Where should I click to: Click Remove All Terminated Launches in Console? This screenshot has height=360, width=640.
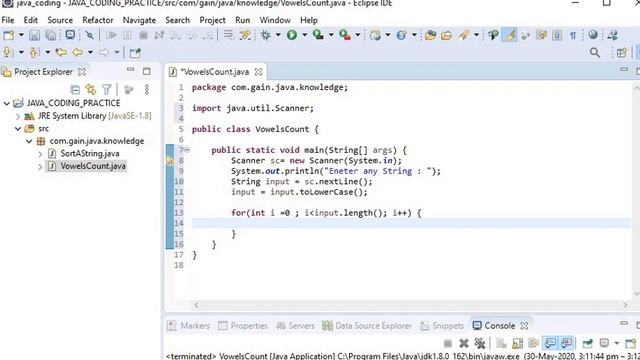(480, 343)
